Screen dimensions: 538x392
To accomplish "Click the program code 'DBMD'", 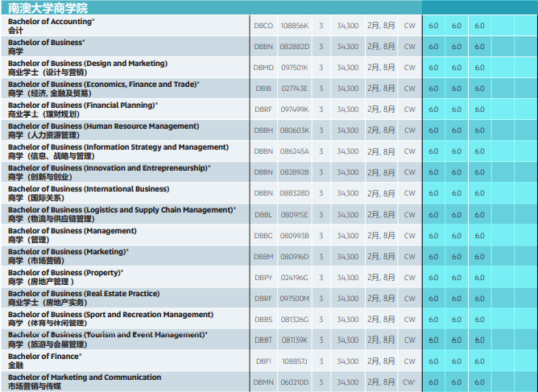I will click(x=263, y=68).
